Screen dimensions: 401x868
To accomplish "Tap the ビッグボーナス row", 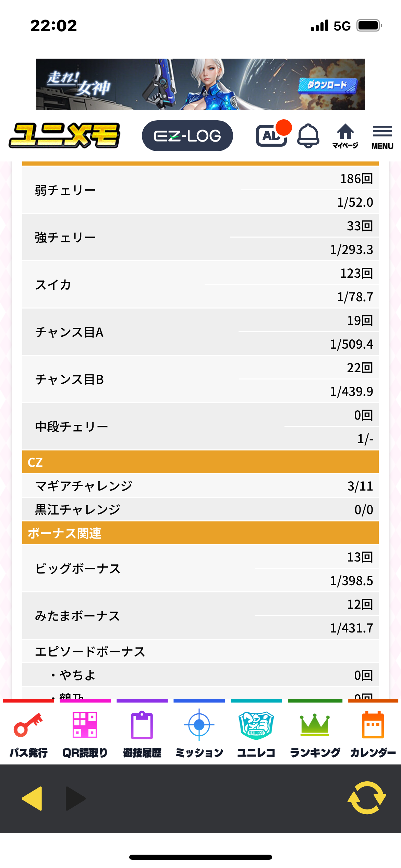I will click(x=200, y=568).
